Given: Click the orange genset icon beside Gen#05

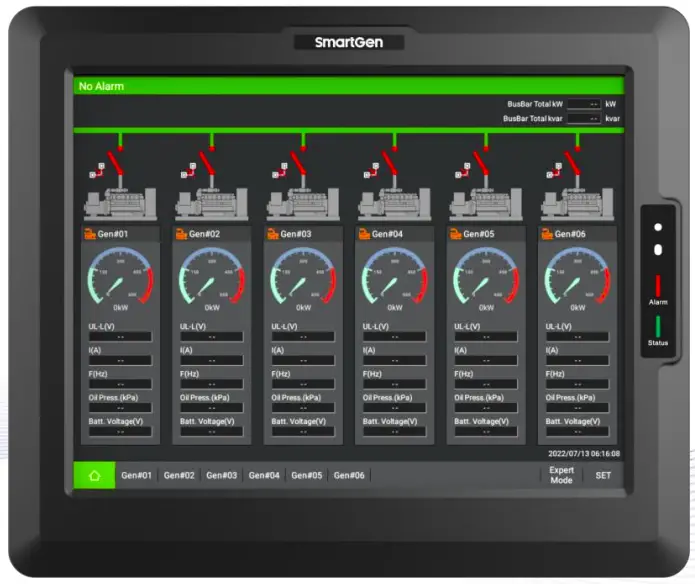Looking at the screenshot, I should (x=456, y=234).
